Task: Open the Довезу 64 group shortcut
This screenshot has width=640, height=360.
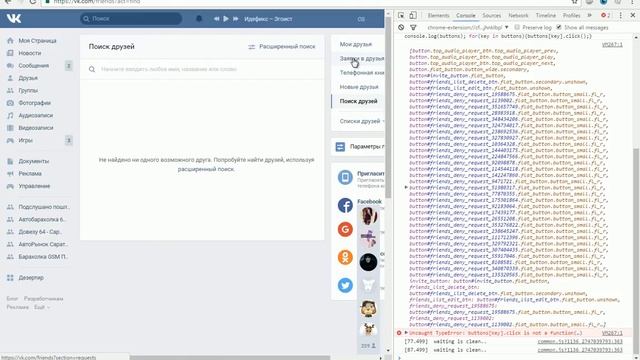Action: pyautogui.click(x=39, y=232)
